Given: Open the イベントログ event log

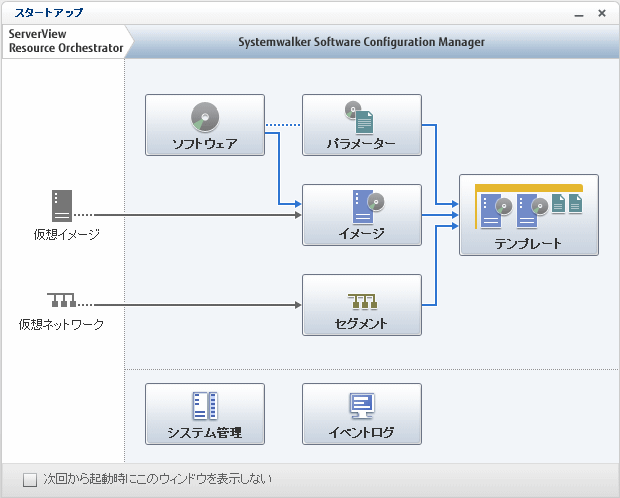Looking at the screenshot, I should [x=362, y=414].
